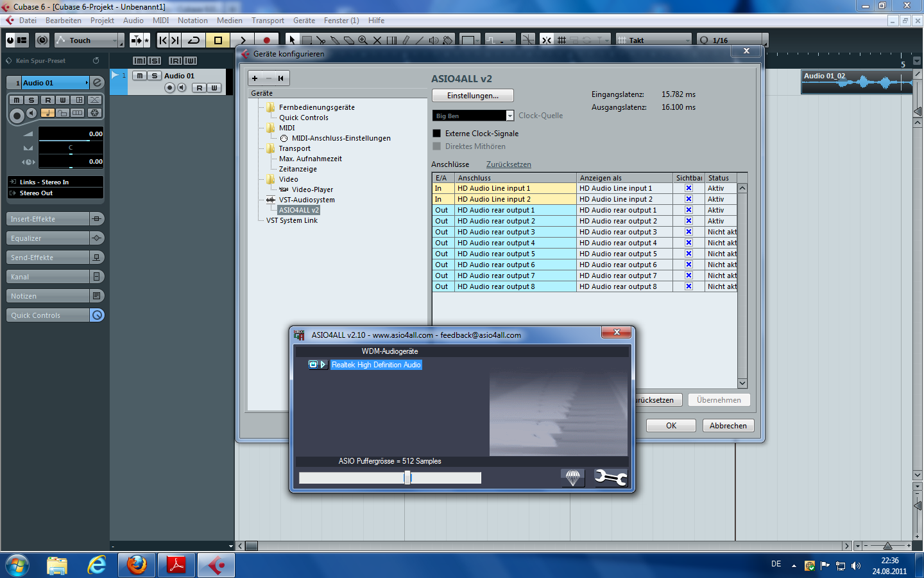924x578 pixels.
Task: Open the Transport menu
Action: click(x=268, y=21)
